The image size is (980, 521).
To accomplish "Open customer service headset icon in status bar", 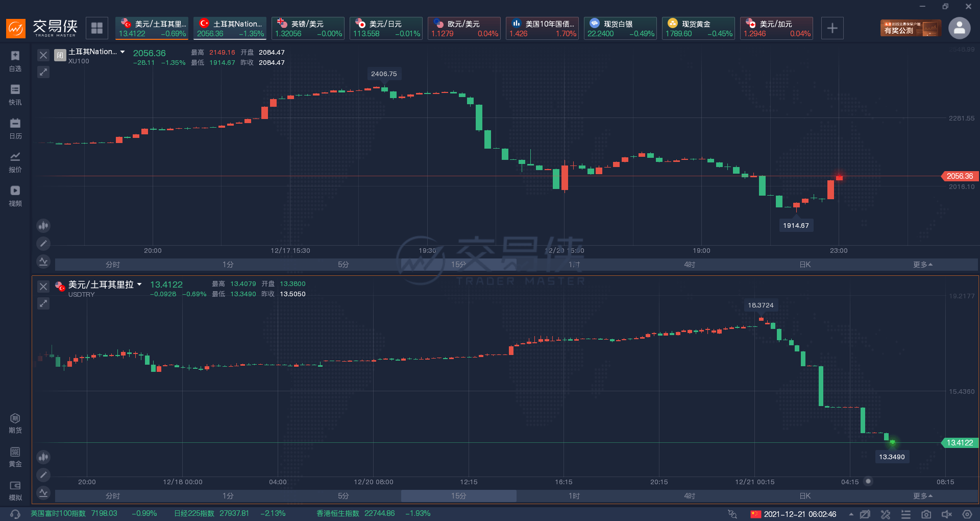I will coord(15,514).
